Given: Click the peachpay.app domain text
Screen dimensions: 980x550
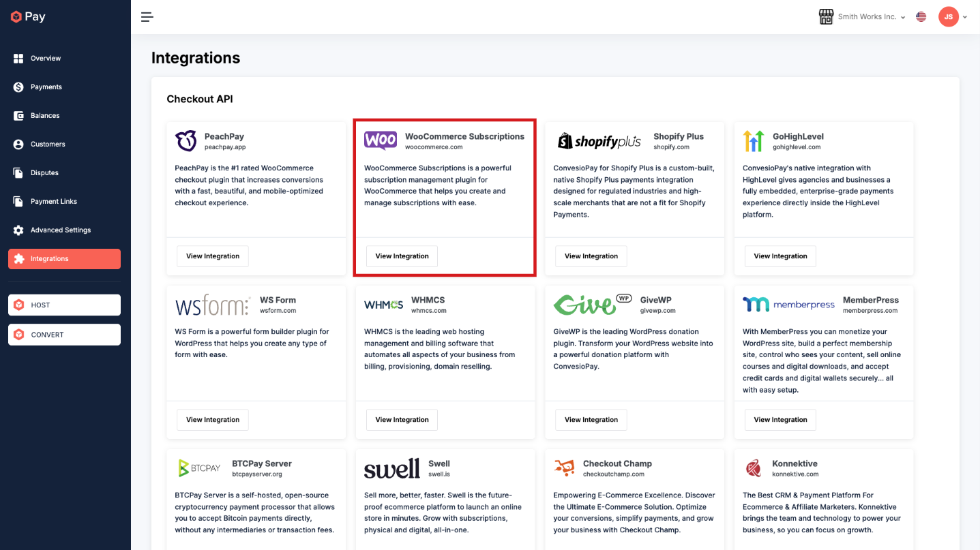Looking at the screenshot, I should coord(225,147).
